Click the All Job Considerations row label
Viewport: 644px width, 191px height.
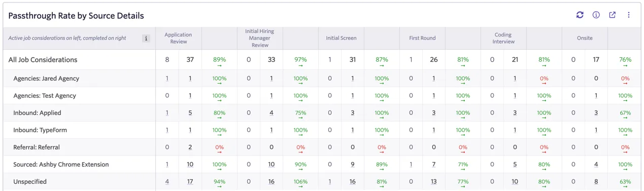click(x=43, y=60)
